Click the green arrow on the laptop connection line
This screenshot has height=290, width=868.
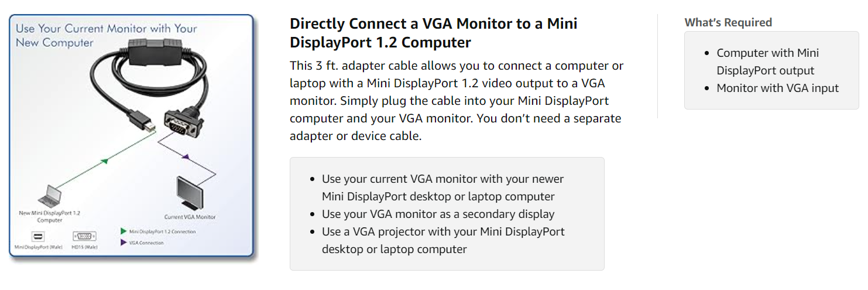point(104,159)
